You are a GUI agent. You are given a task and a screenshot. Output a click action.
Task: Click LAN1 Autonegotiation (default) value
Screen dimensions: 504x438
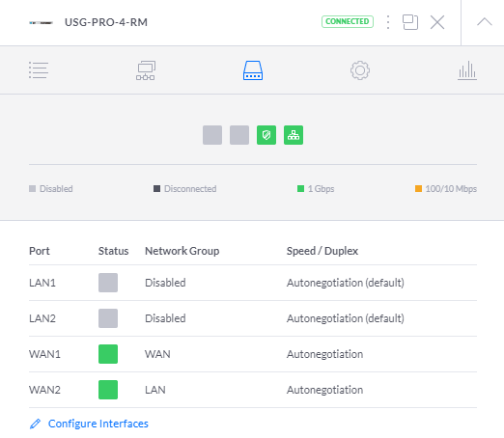tap(346, 283)
